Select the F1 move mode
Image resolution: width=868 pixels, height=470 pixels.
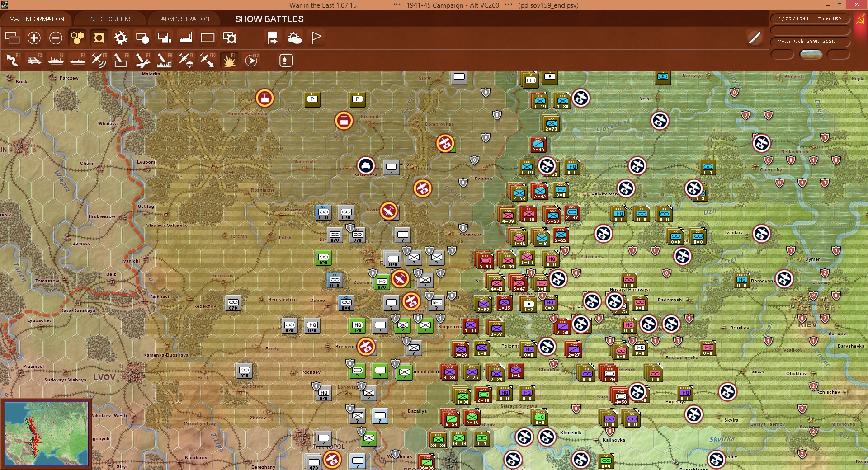13,60
